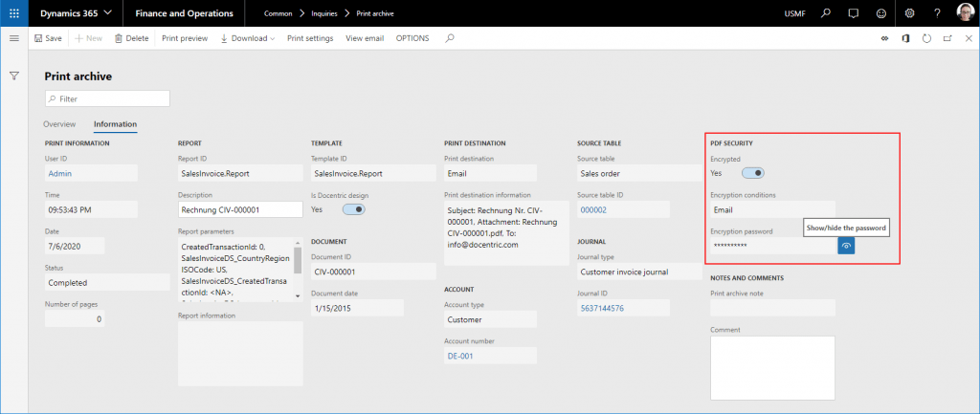
Task: Open in Microsoft Office icon
Action: (905, 38)
